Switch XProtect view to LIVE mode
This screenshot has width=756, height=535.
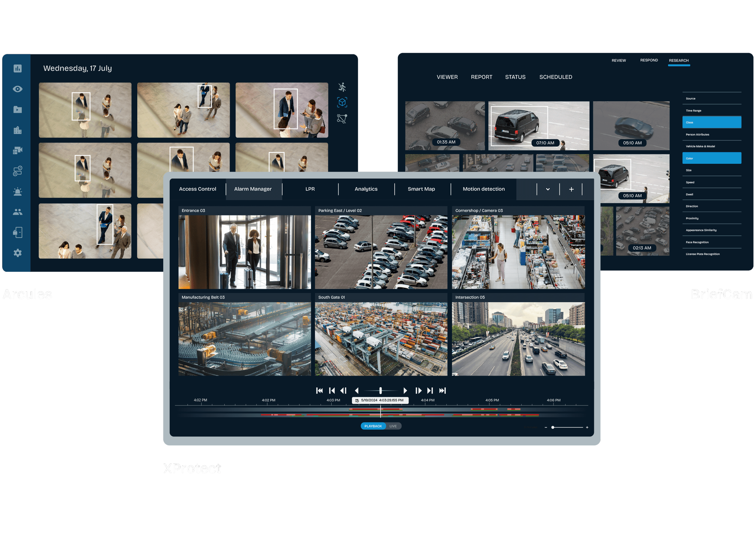tap(393, 426)
